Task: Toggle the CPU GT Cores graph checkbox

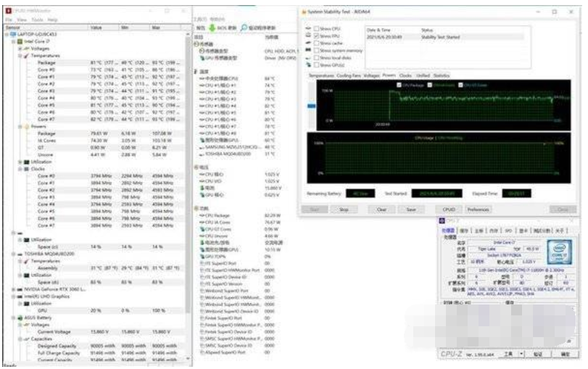Action: (460, 85)
